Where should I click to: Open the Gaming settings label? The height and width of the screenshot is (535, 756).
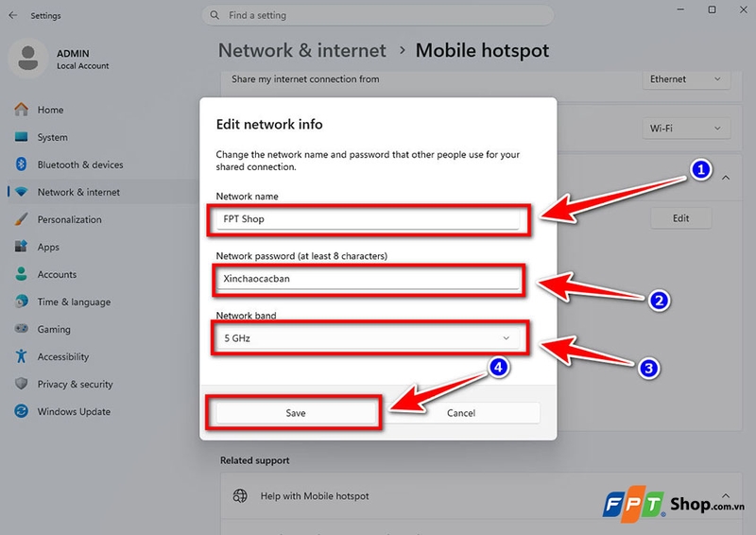[x=54, y=330]
